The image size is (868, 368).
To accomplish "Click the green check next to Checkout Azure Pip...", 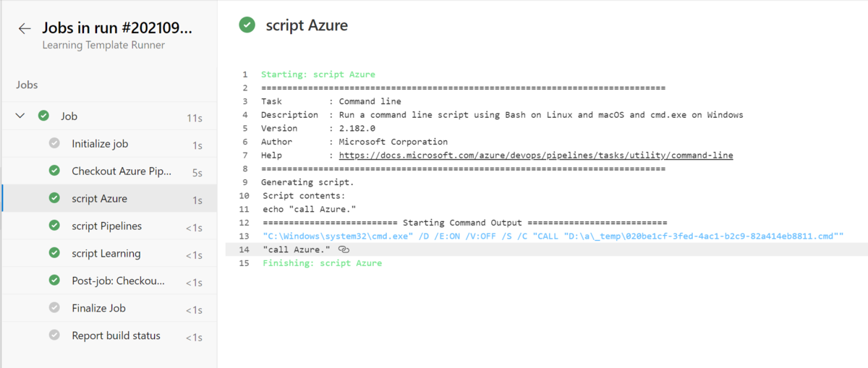I will 54,171.
